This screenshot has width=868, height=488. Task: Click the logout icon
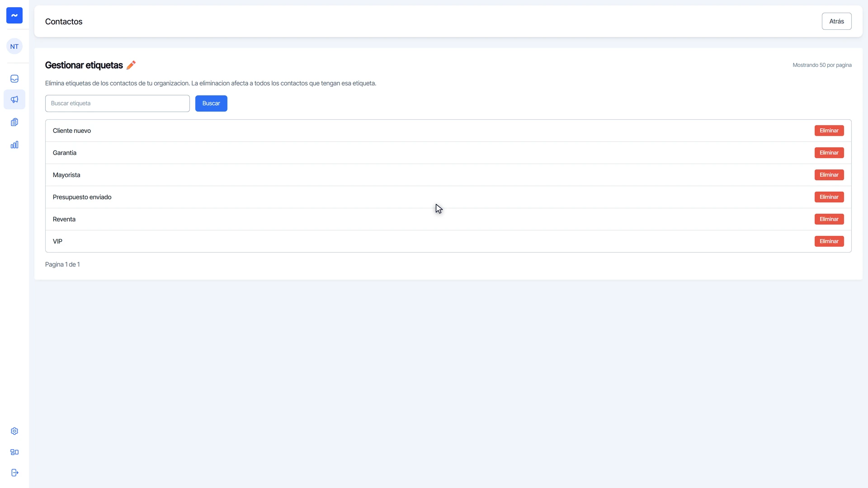pyautogui.click(x=14, y=473)
